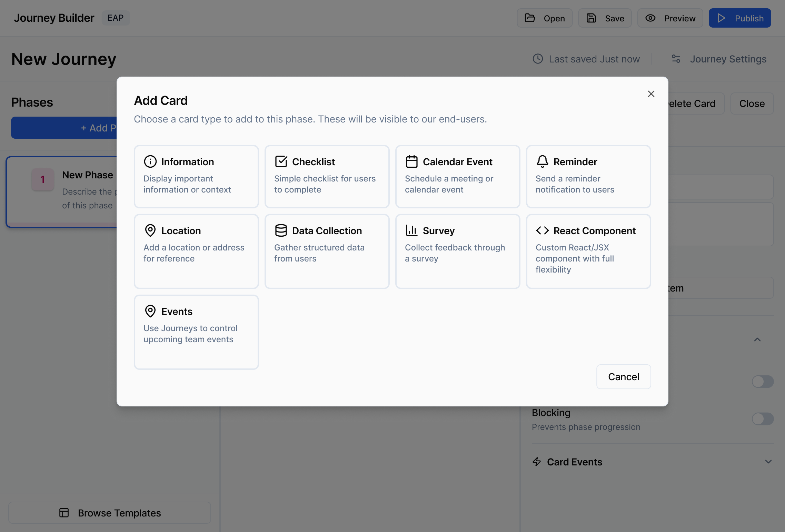The width and height of the screenshot is (785, 532).
Task: Open Browse Templates
Action: pos(110,513)
